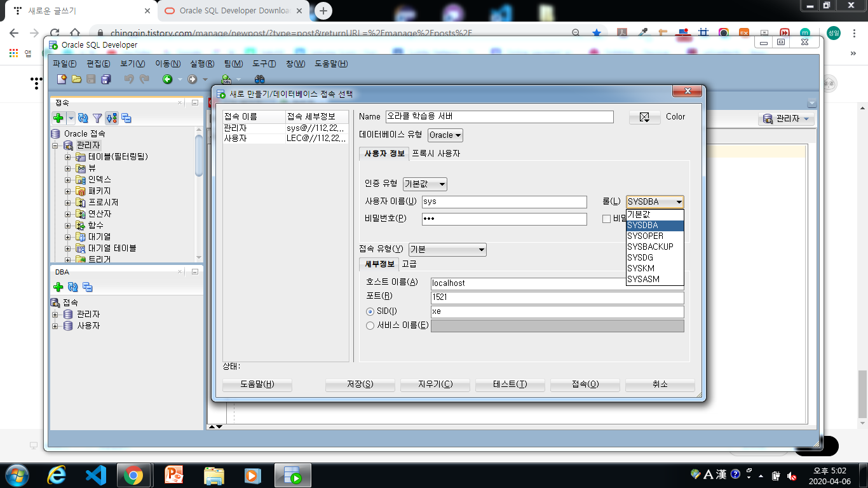Screen dimensions: 868x488
Task: Open the database type Oracle dropdown
Action: 445,135
